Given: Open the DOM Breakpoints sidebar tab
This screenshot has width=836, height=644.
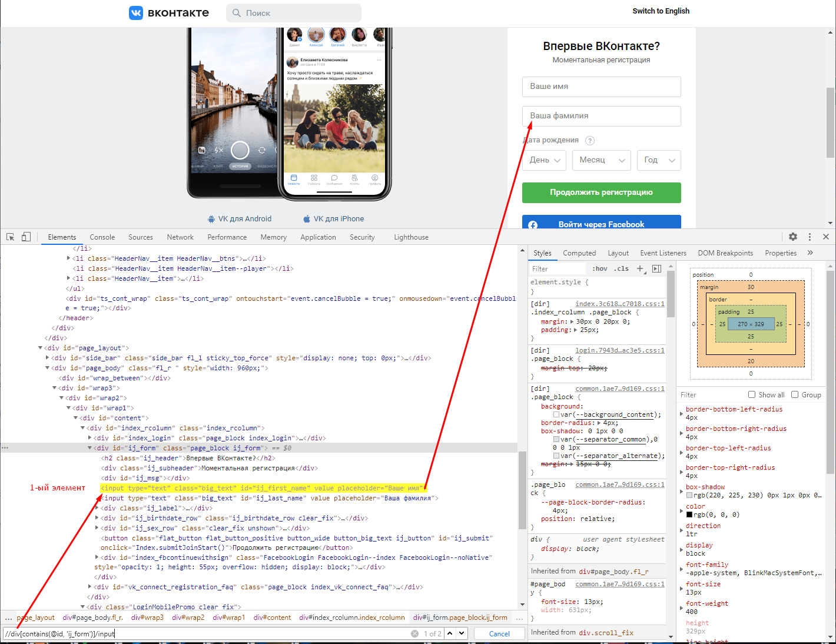Looking at the screenshot, I should [x=725, y=253].
